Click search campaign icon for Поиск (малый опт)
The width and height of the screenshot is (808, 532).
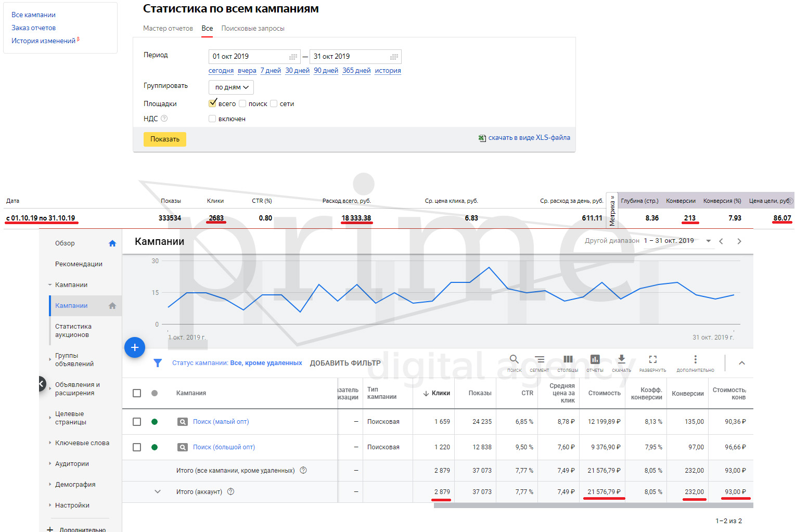coord(183,422)
